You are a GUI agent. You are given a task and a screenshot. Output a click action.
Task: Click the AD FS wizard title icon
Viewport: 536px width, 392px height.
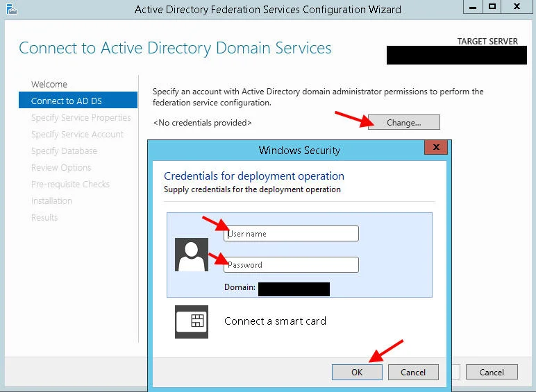(x=12, y=10)
